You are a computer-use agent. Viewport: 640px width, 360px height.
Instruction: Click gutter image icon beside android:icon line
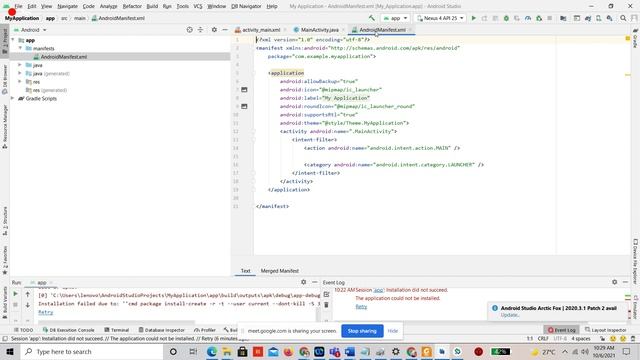click(x=244, y=89)
